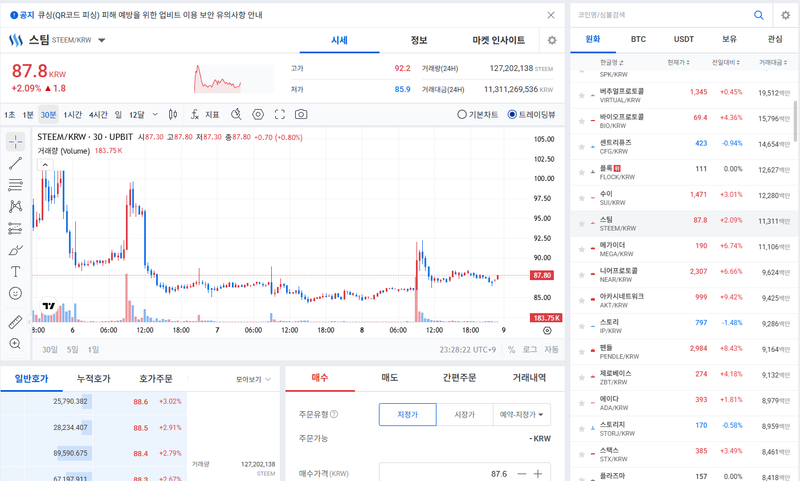800x481 pixels.
Task: Toggle 자동 auto scale mode
Action: point(551,349)
